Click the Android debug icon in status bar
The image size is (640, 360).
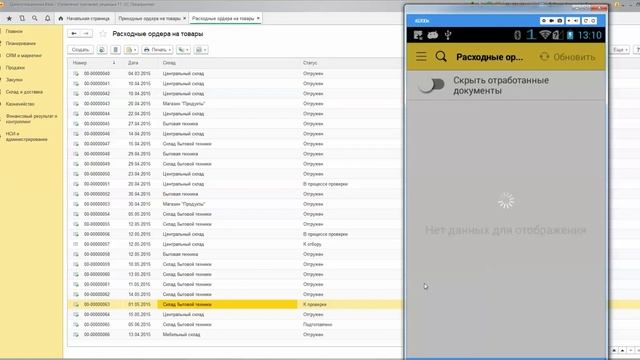point(433,35)
